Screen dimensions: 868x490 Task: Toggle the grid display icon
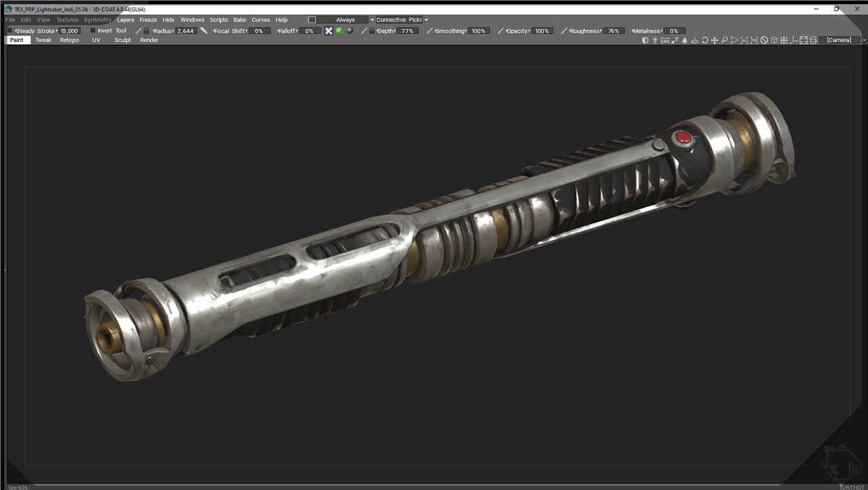[784, 40]
